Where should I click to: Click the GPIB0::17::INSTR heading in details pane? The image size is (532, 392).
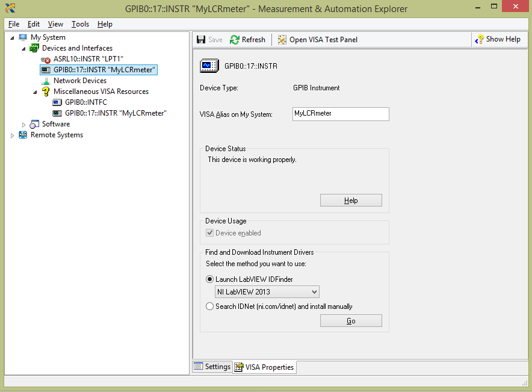(x=251, y=66)
